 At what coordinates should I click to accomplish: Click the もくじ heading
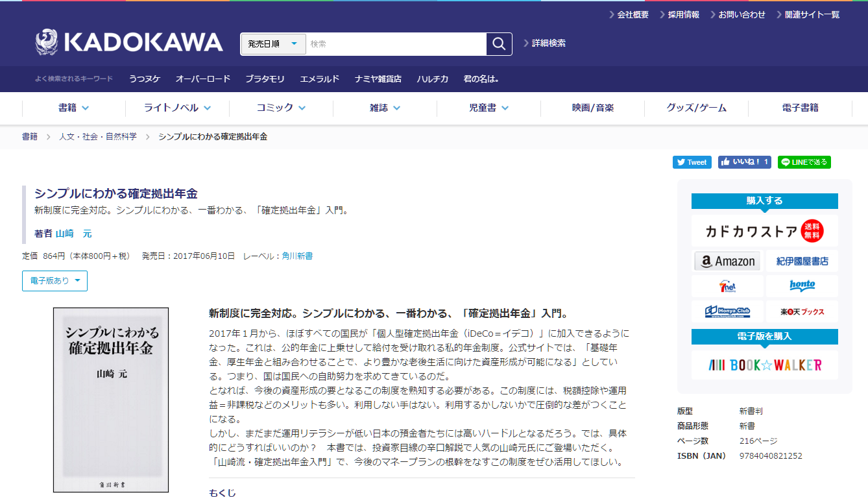[x=223, y=493]
